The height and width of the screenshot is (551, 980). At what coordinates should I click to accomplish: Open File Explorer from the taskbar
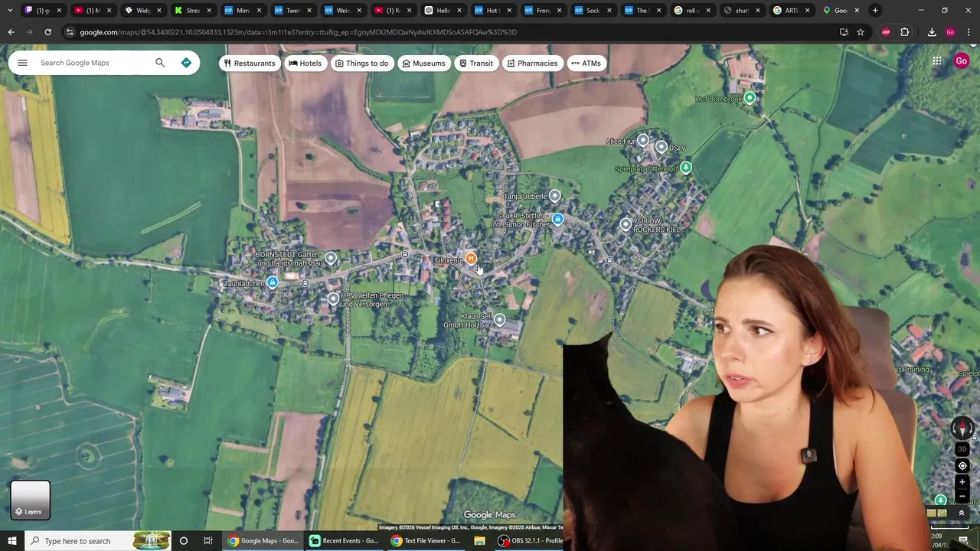click(x=479, y=541)
